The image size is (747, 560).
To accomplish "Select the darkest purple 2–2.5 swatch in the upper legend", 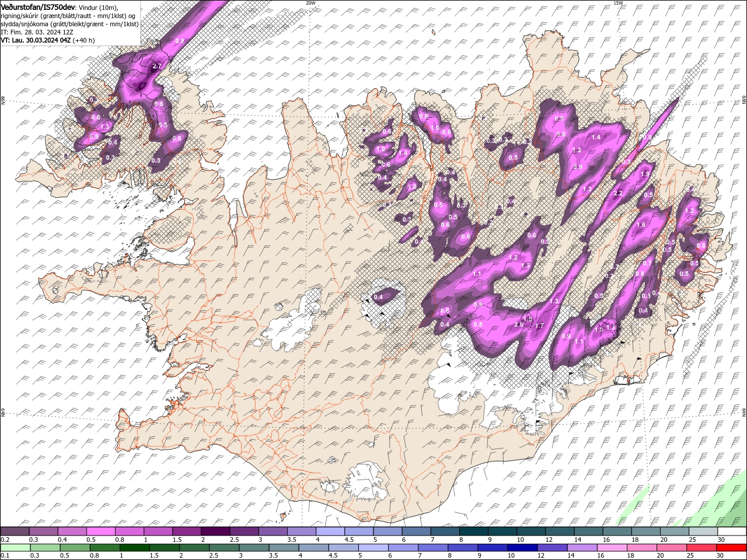I will click(215, 531).
